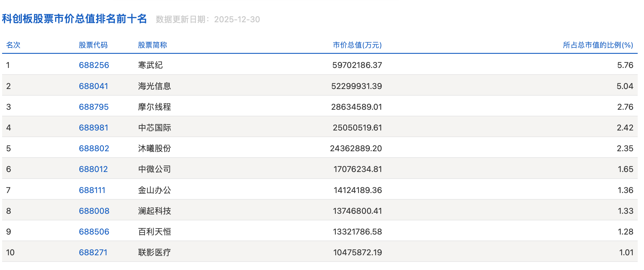Follow the 688981 stock code link
This screenshot has width=644, height=270.
93,127
